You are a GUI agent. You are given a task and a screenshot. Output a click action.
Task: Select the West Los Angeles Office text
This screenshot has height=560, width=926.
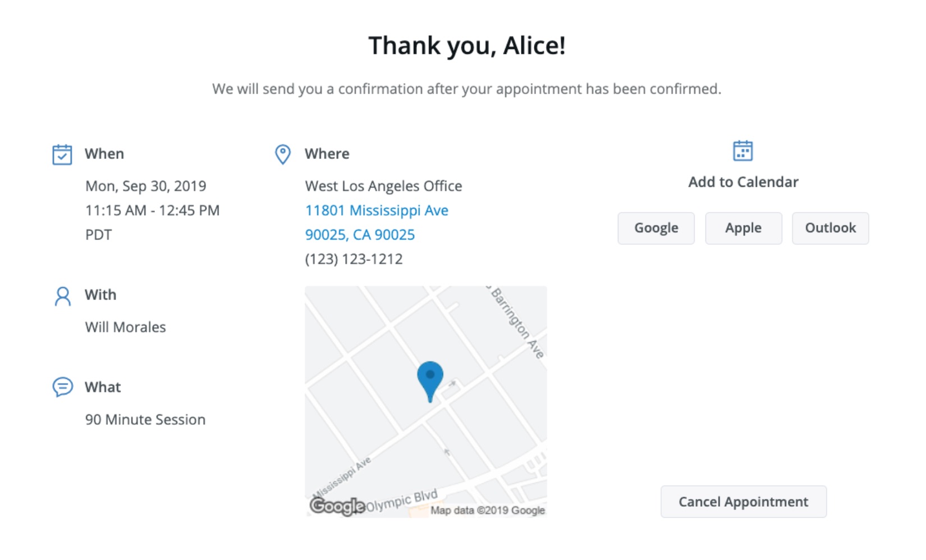coord(383,186)
